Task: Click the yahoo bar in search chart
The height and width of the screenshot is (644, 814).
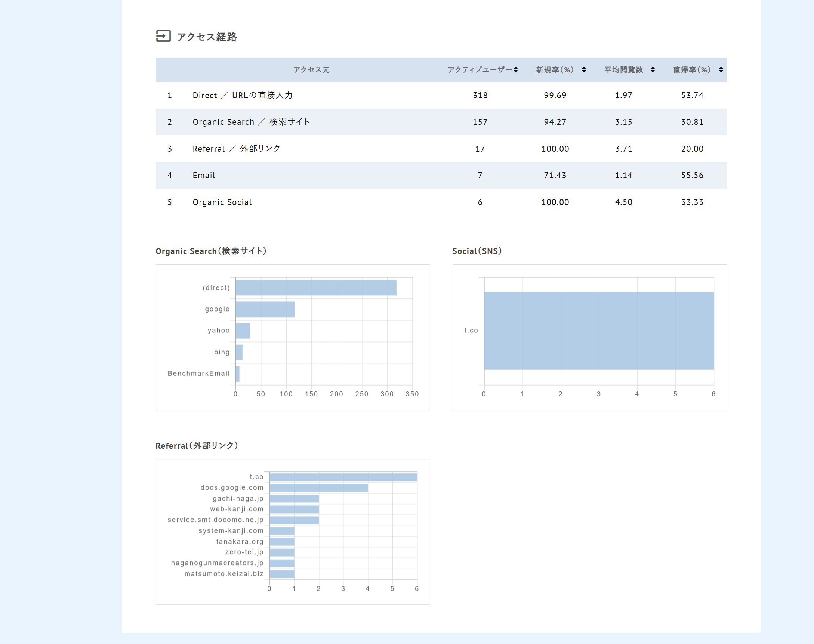Action: click(243, 331)
